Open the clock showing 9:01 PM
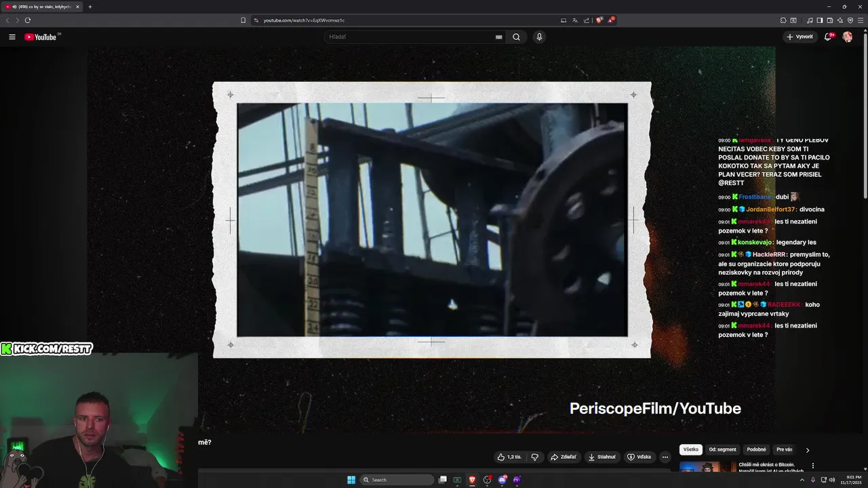868x488 pixels. tap(850, 480)
